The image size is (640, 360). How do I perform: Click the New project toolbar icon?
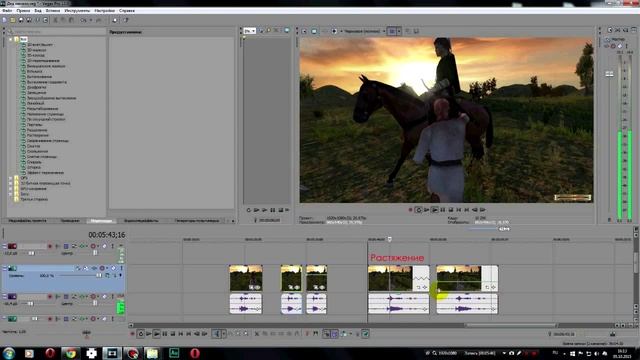point(4,20)
